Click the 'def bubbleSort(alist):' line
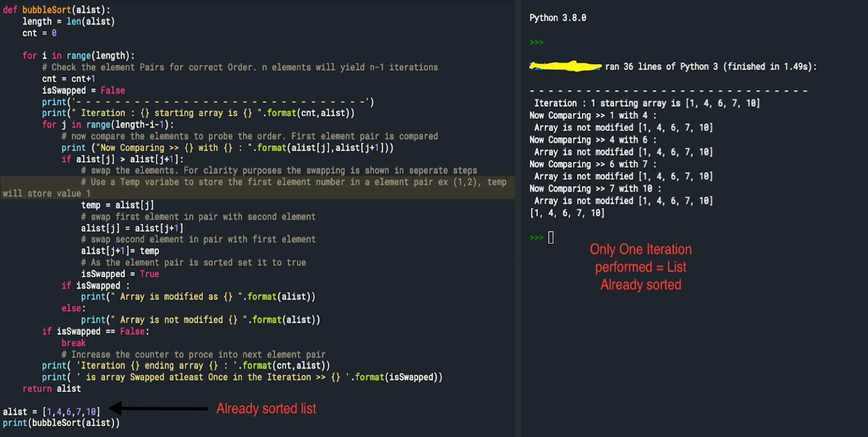The height and width of the screenshot is (437, 868). (x=56, y=10)
